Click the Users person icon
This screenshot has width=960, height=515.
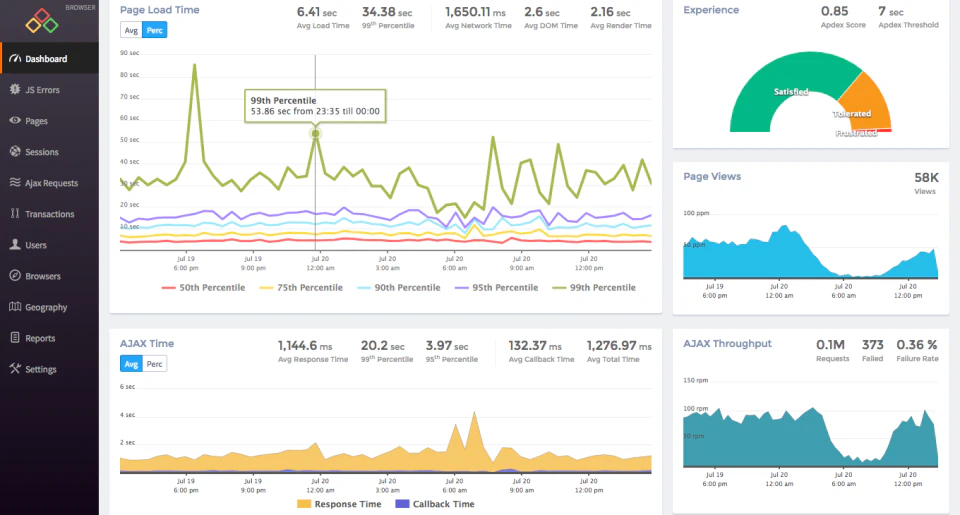point(15,245)
